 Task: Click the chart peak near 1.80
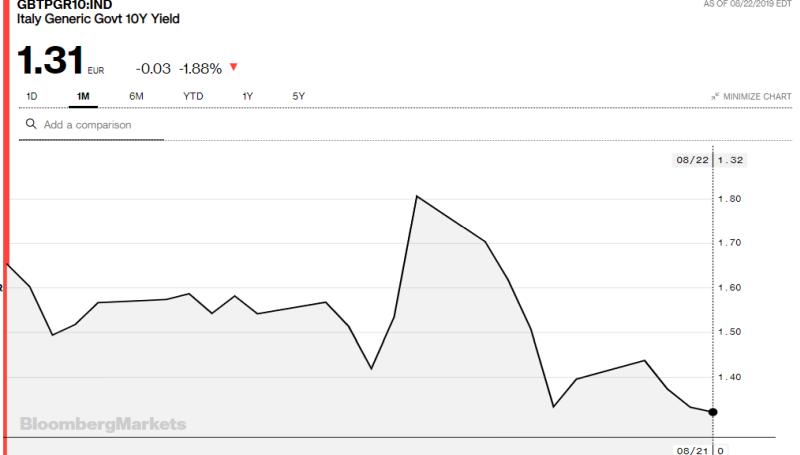click(x=417, y=196)
